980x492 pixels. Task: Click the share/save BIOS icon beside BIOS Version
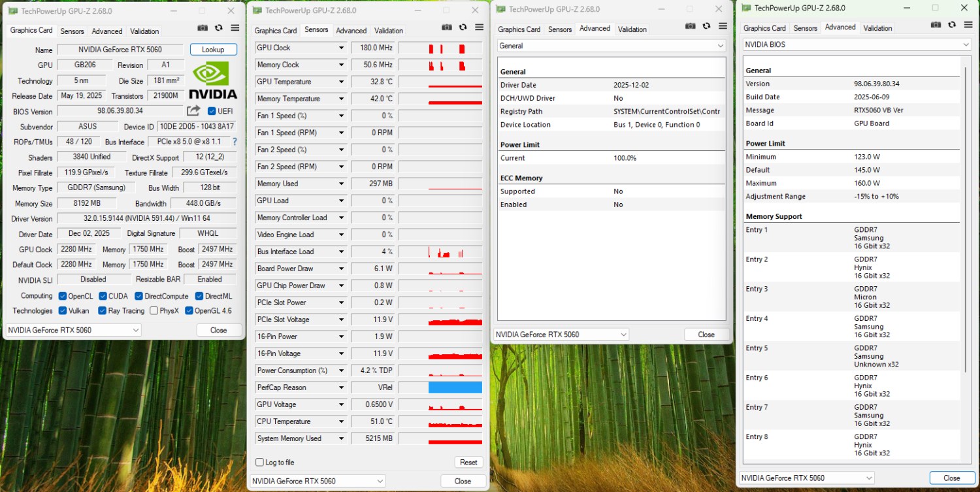click(x=193, y=111)
